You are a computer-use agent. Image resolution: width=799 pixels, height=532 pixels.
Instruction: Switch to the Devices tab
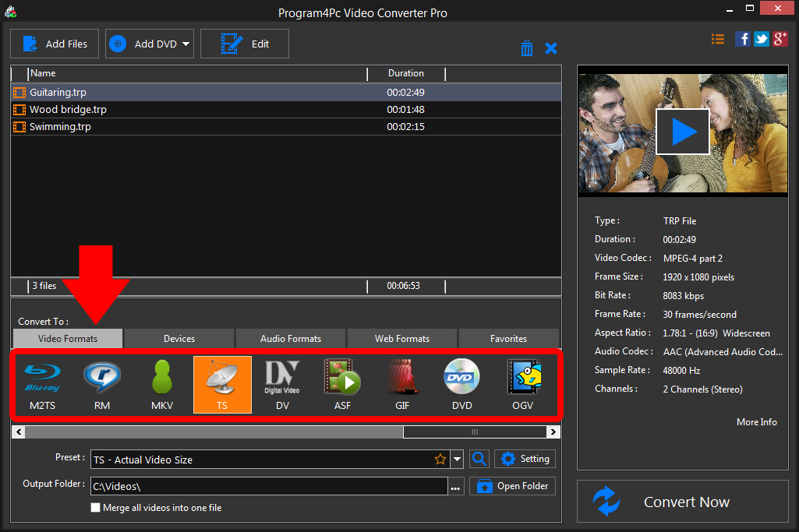pos(179,338)
